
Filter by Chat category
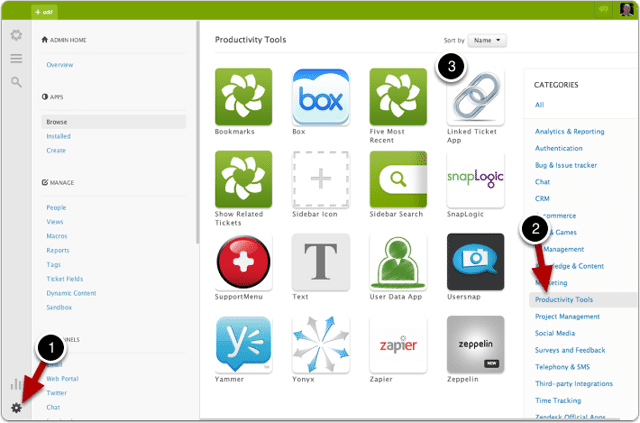pyautogui.click(x=542, y=182)
